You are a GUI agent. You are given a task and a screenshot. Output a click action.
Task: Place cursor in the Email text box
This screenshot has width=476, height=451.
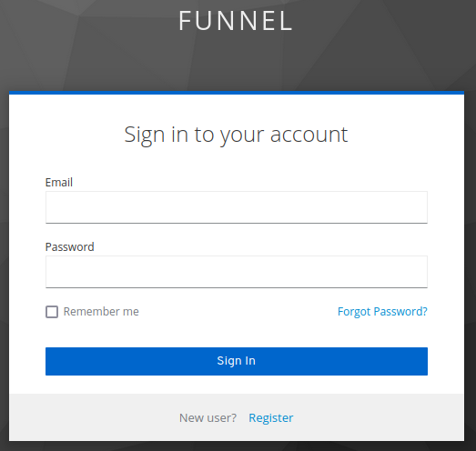coord(237,207)
